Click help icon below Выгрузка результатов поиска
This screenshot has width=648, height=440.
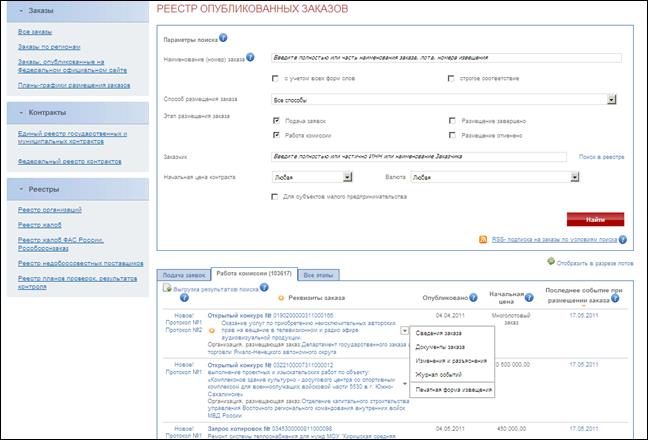click(184, 297)
